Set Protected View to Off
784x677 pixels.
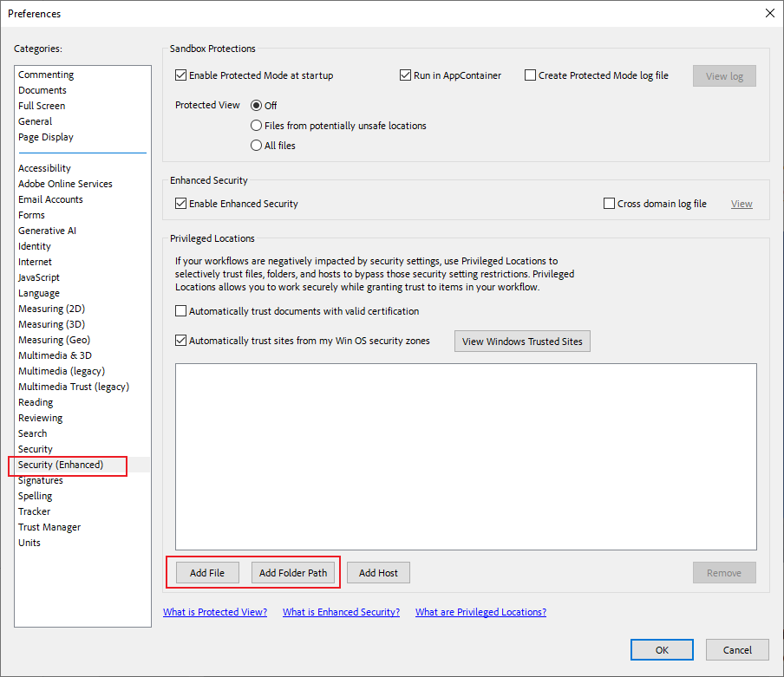[256, 105]
